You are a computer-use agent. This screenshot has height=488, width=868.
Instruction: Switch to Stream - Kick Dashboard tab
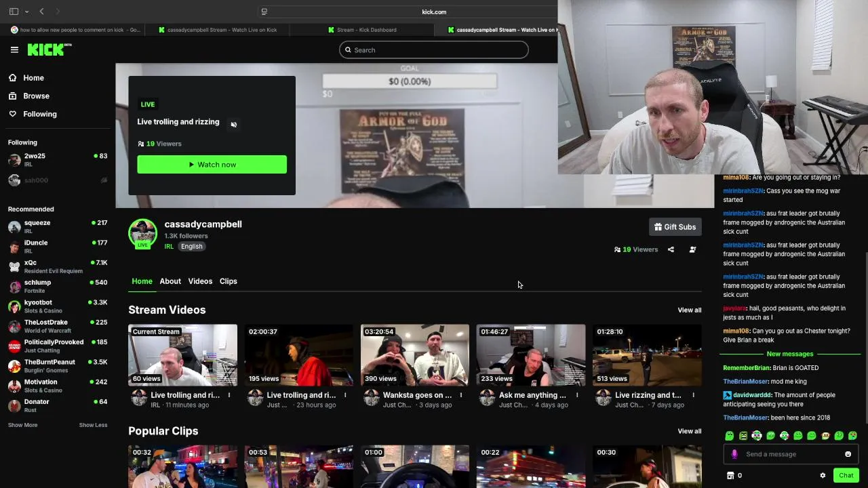coord(362,30)
